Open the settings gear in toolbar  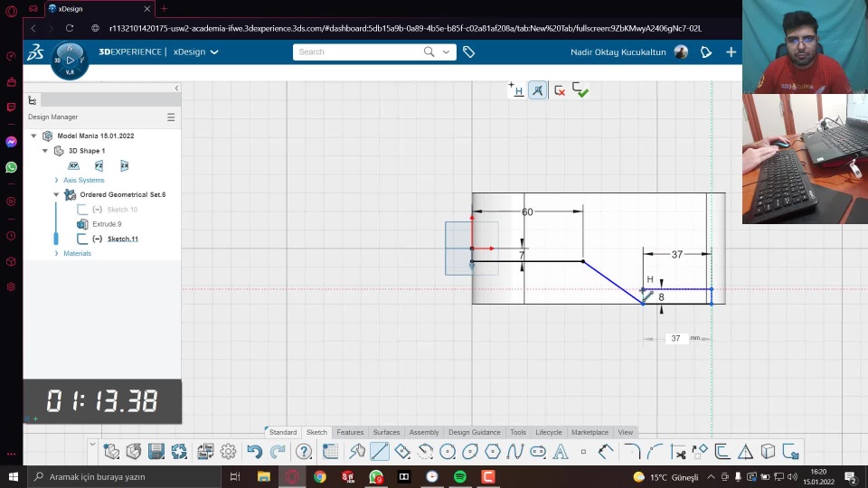pyautogui.click(x=228, y=452)
